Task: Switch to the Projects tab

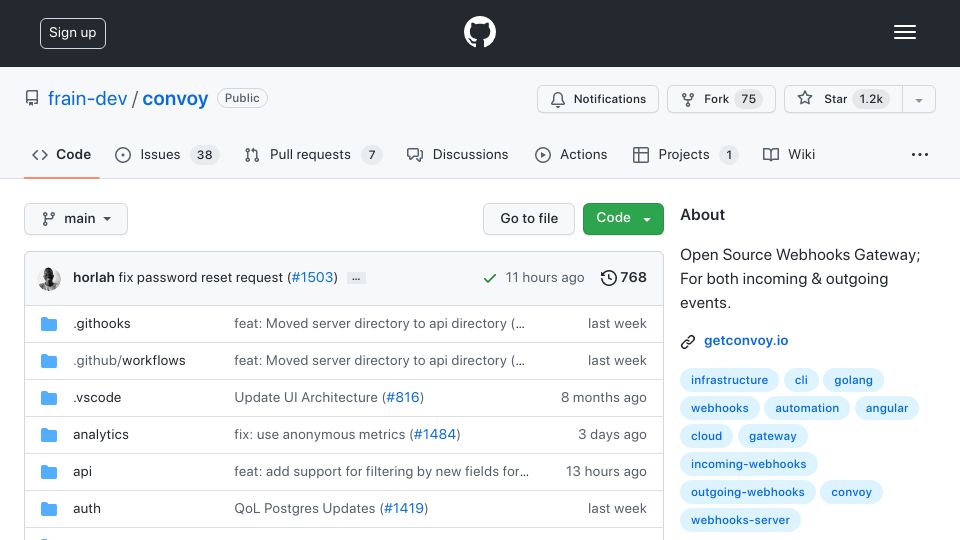Action: [x=685, y=154]
